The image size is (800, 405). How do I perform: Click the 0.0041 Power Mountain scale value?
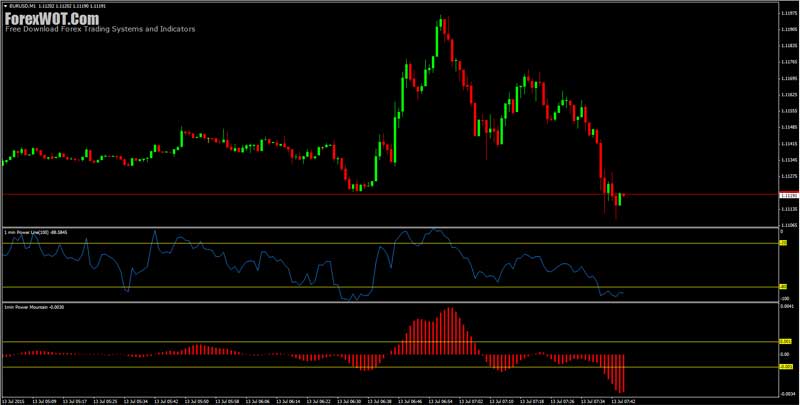tap(786, 306)
